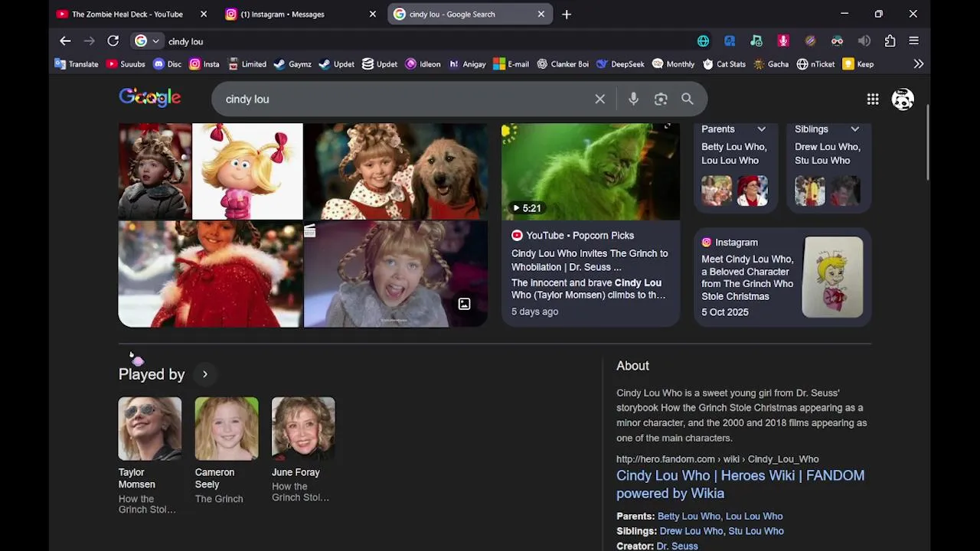Open the Idleon bookmark
The height and width of the screenshot is (551, 980).
pyautogui.click(x=423, y=64)
